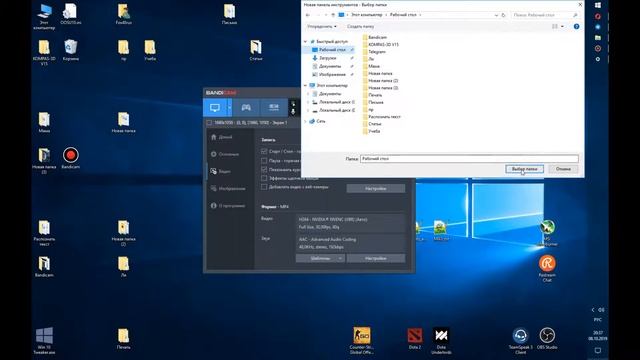Open the view options dropdown arrow
The image size is (640, 360).
[562, 27]
